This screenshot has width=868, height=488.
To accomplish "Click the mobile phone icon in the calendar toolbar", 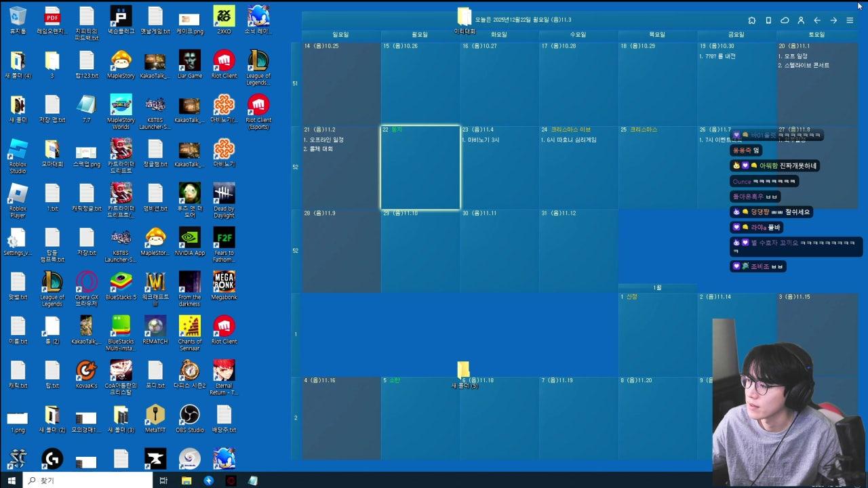I will pyautogui.click(x=768, y=20).
